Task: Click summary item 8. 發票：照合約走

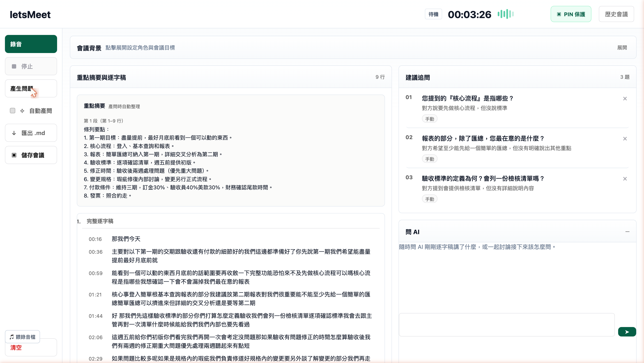Action: 107,196
